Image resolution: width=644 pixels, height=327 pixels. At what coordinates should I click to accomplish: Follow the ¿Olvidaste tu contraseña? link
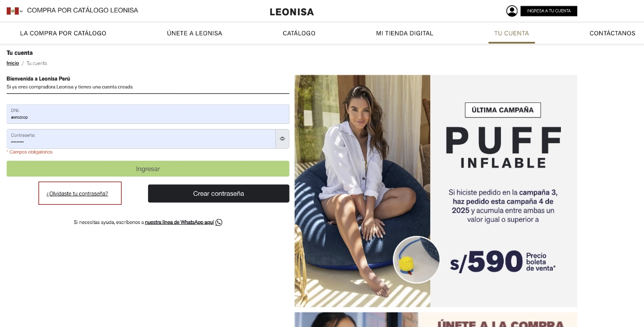point(77,193)
